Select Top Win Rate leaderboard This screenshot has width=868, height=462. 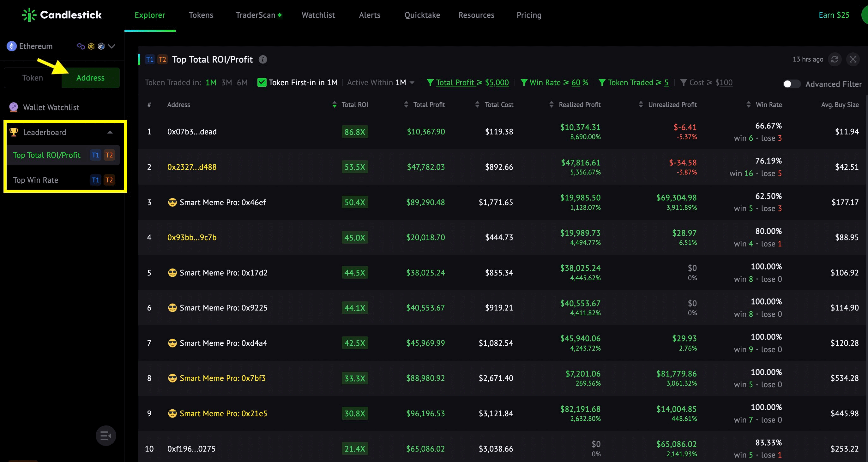(x=35, y=180)
